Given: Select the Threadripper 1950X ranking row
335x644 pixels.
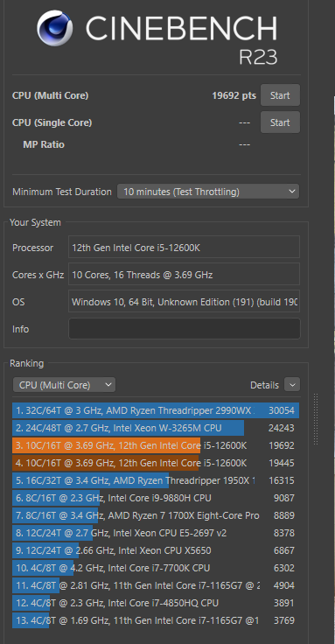Looking at the screenshot, I should [x=156, y=480].
